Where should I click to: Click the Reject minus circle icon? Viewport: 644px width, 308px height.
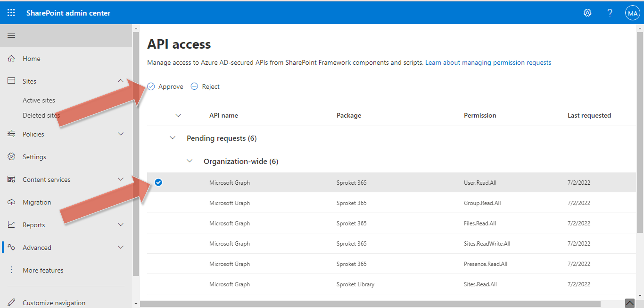tap(194, 86)
